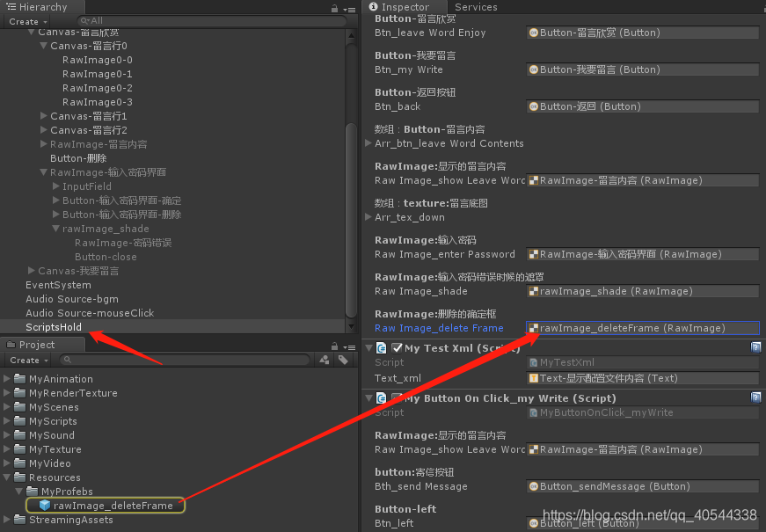Expand the Arr_tex_down array
Image resolution: width=766 pixels, height=532 pixels.
[368, 217]
